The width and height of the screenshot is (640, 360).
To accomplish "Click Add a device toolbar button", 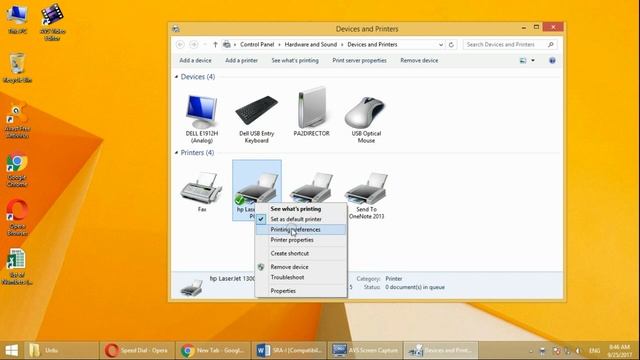I will 196,60.
